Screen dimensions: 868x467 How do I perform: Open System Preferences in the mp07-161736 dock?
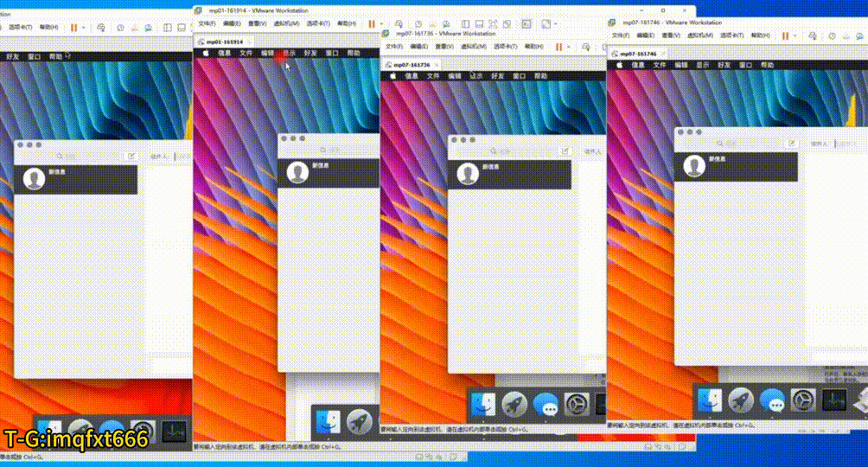pos(577,405)
